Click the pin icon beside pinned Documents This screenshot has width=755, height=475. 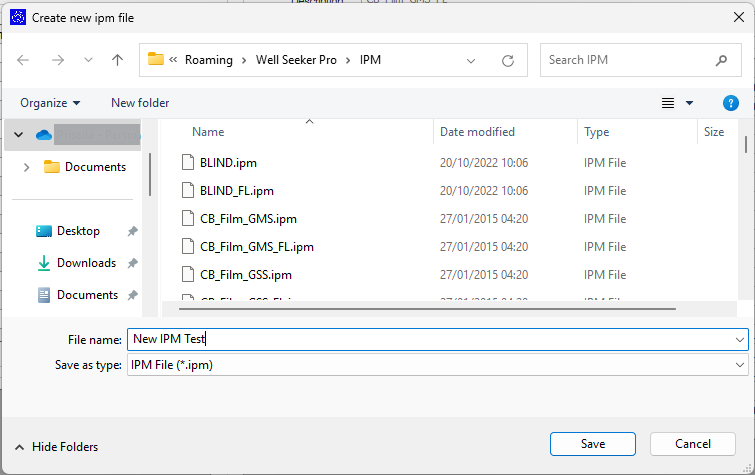[x=132, y=295]
